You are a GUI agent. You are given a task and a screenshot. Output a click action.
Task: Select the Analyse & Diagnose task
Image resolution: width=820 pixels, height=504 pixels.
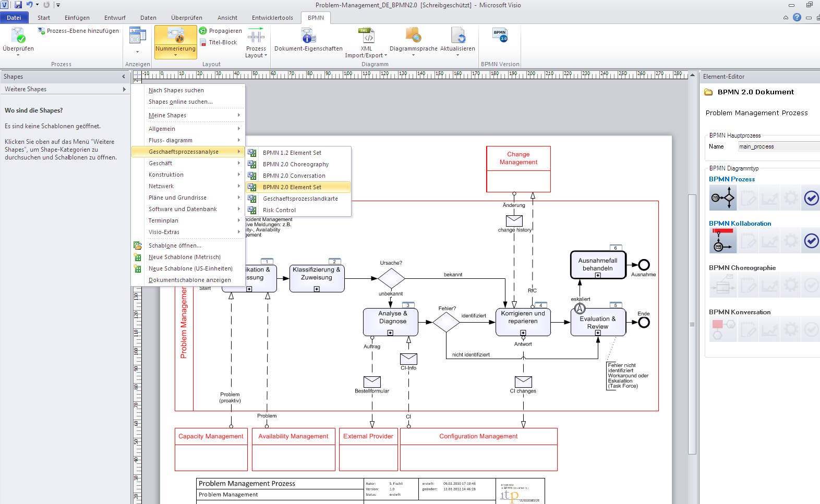391,322
